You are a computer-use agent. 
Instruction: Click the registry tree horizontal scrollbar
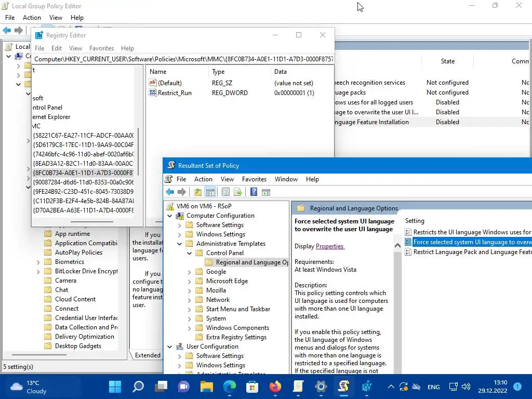click(92, 222)
